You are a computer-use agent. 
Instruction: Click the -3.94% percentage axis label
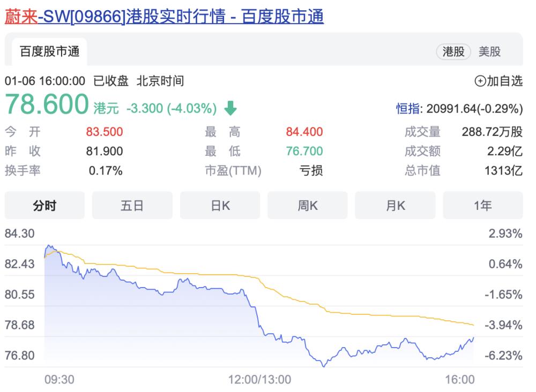pyautogui.click(x=503, y=325)
